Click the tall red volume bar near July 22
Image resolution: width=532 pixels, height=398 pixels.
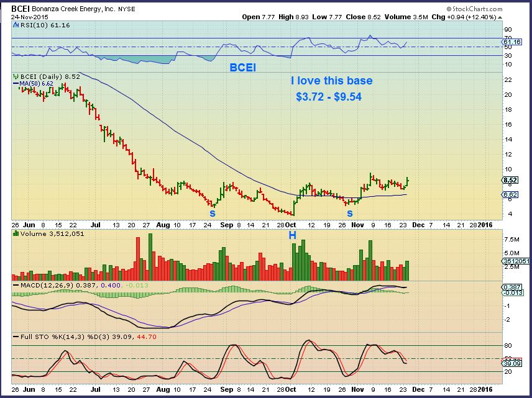(138, 259)
